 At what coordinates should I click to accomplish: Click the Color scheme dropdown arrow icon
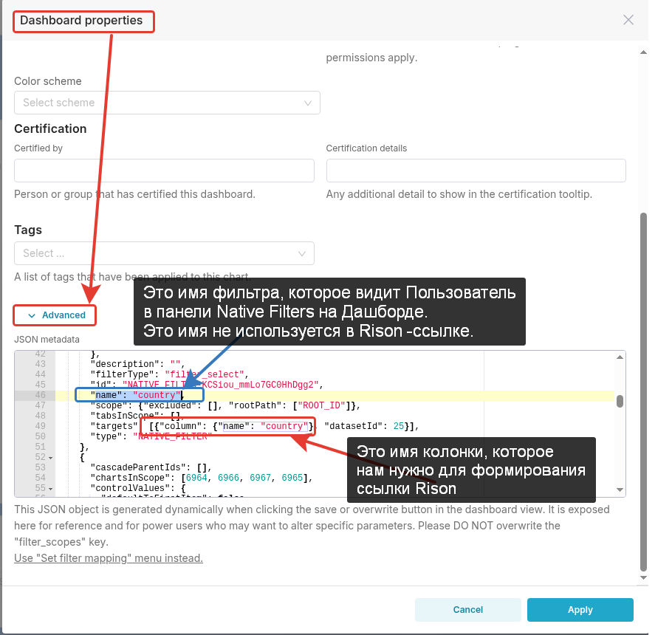click(308, 103)
